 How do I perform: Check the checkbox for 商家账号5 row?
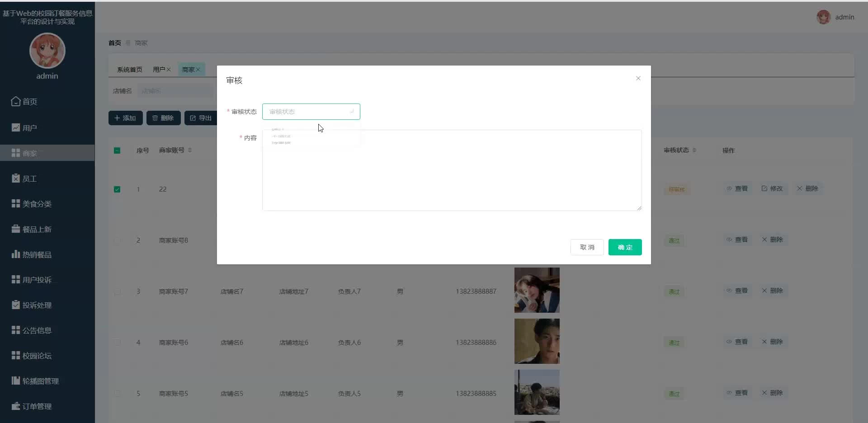[x=117, y=394]
